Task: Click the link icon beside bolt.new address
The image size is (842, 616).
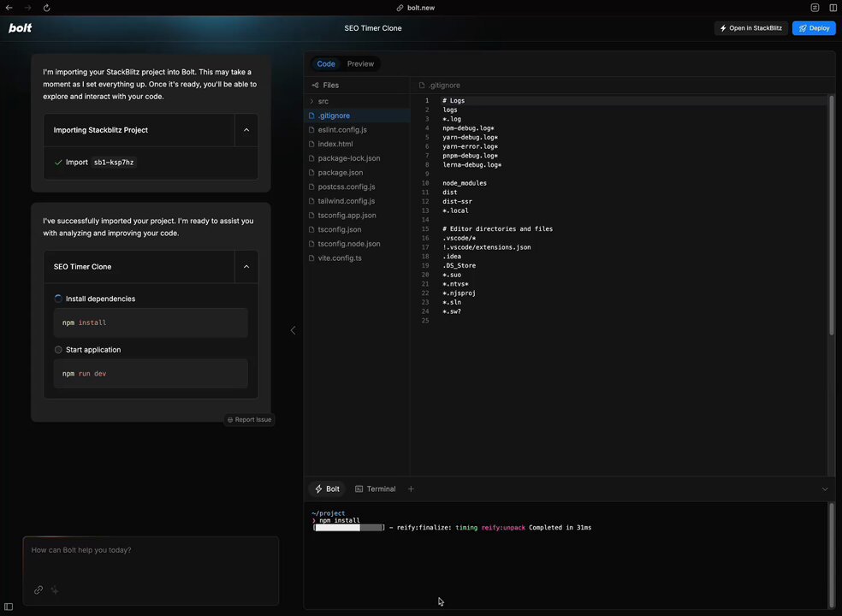Action: tap(400, 8)
